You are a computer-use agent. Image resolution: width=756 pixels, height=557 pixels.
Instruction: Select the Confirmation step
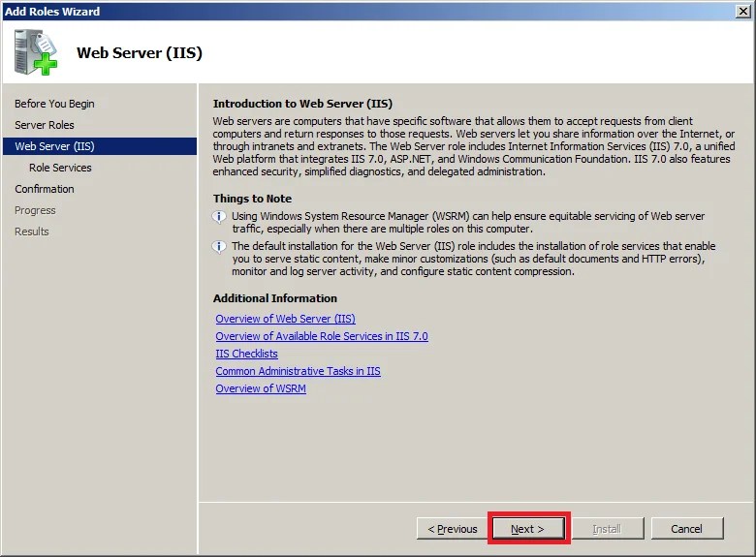45,189
